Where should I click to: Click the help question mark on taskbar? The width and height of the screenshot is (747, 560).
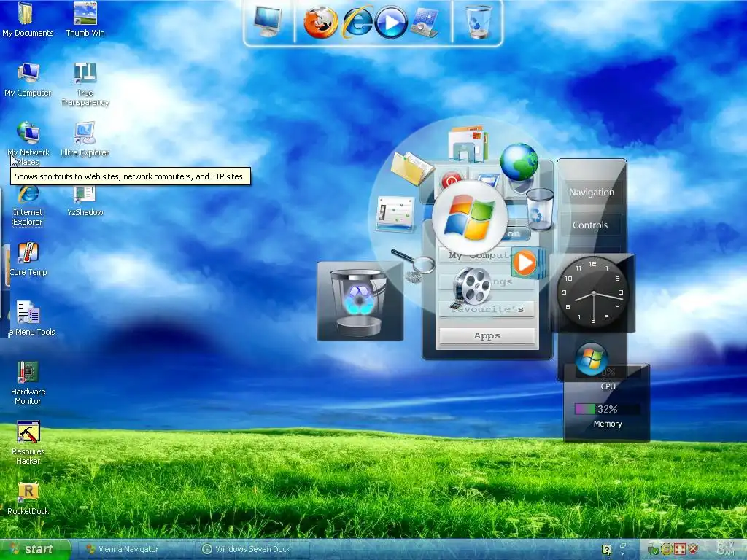click(606, 550)
